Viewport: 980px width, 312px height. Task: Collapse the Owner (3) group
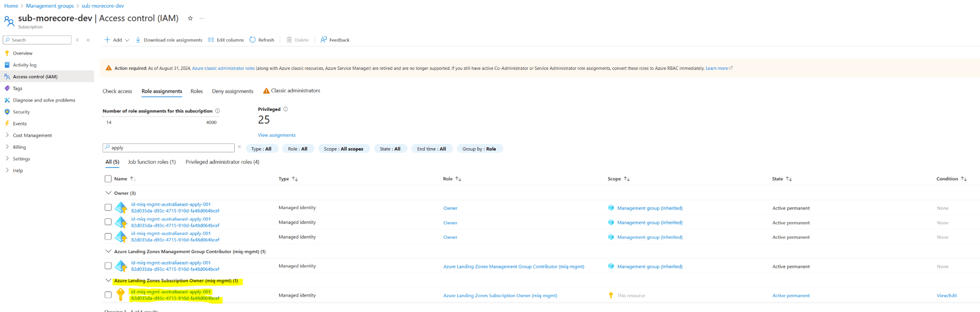[x=108, y=193]
